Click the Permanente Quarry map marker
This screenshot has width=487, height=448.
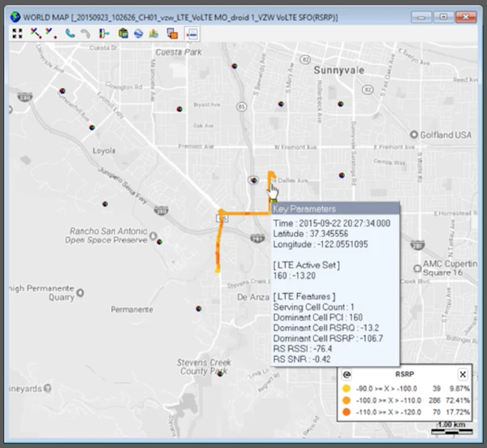[x=80, y=292]
